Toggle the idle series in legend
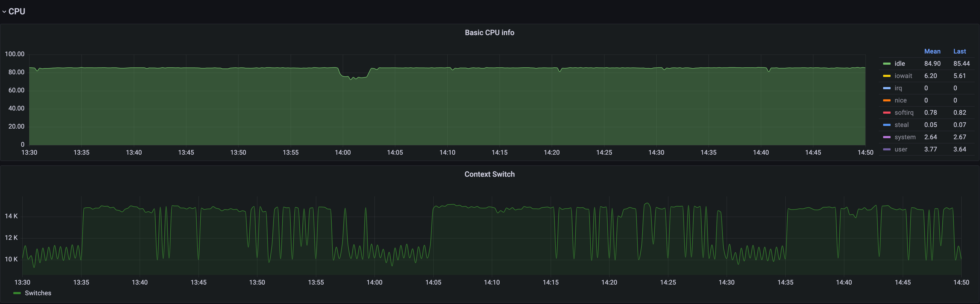This screenshot has width=980, height=304. click(899, 64)
